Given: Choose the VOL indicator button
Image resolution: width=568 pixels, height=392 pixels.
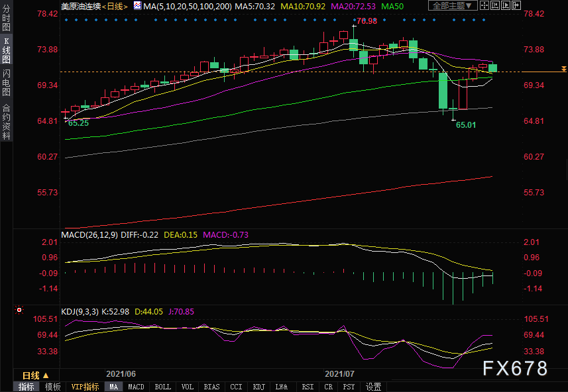Looking at the screenshot, I should tap(188, 387).
